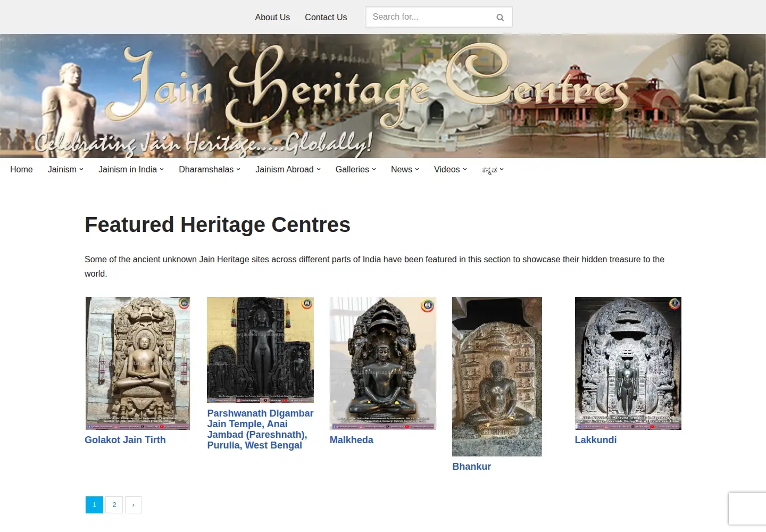
Task: Go to Home in navigation menu
Action: click(x=21, y=169)
